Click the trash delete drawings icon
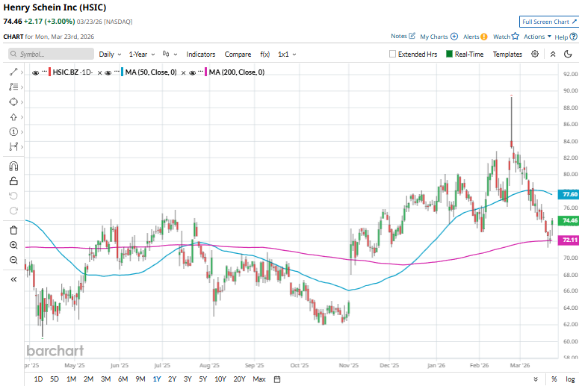 pos(13,230)
